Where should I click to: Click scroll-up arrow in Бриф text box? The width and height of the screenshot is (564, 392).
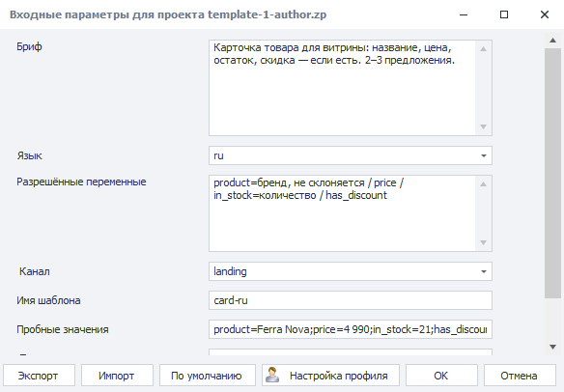484,49
